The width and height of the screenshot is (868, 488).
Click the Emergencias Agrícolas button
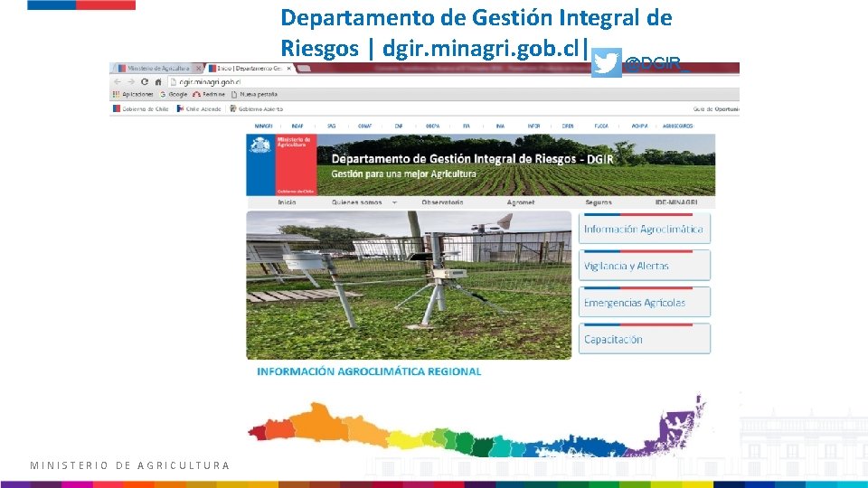(645, 302)
